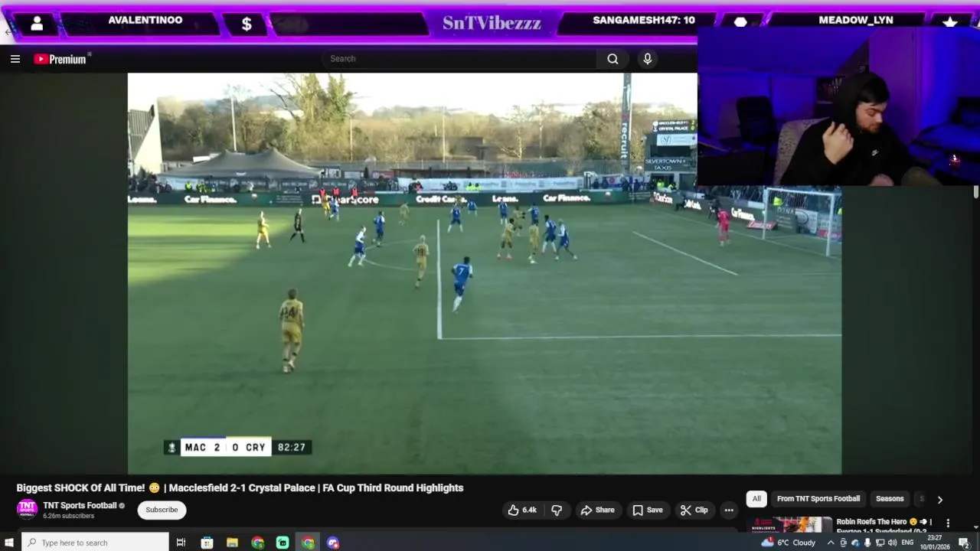Click the magnifier search button
The image size is (980, 551).
pyautogui.click(x=612, y=58)
